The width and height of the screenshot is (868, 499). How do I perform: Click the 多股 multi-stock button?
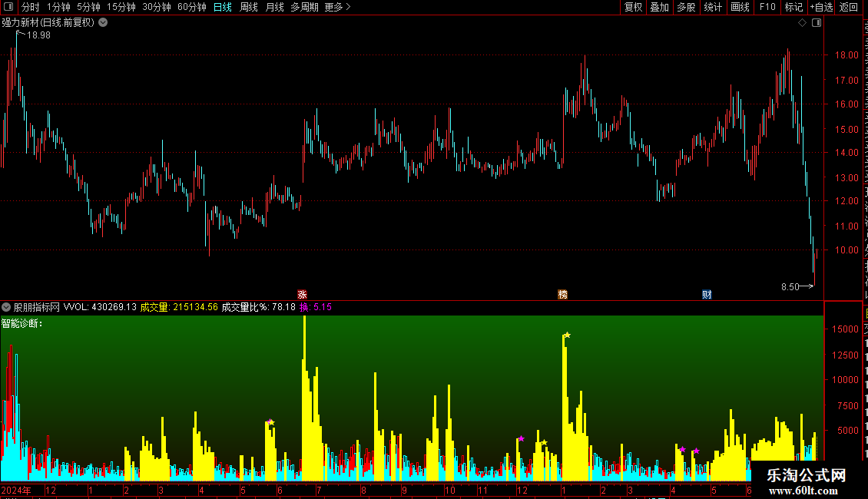(x=687, y=7)
